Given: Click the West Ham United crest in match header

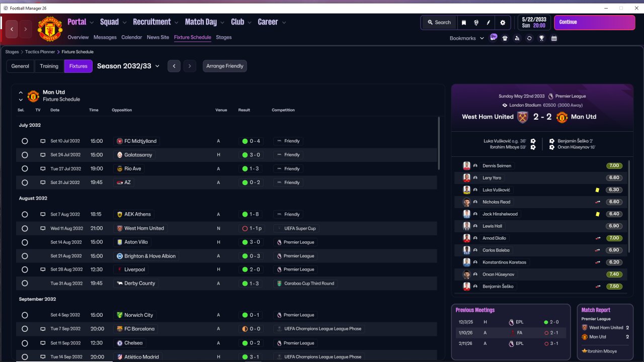Looking at the screenshot, I should pos(523,117).
